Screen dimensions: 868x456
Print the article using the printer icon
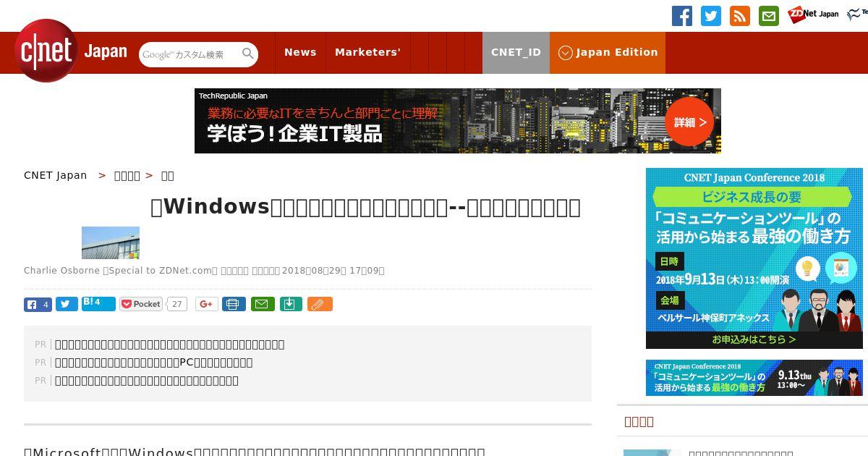[x=233, y=304]
